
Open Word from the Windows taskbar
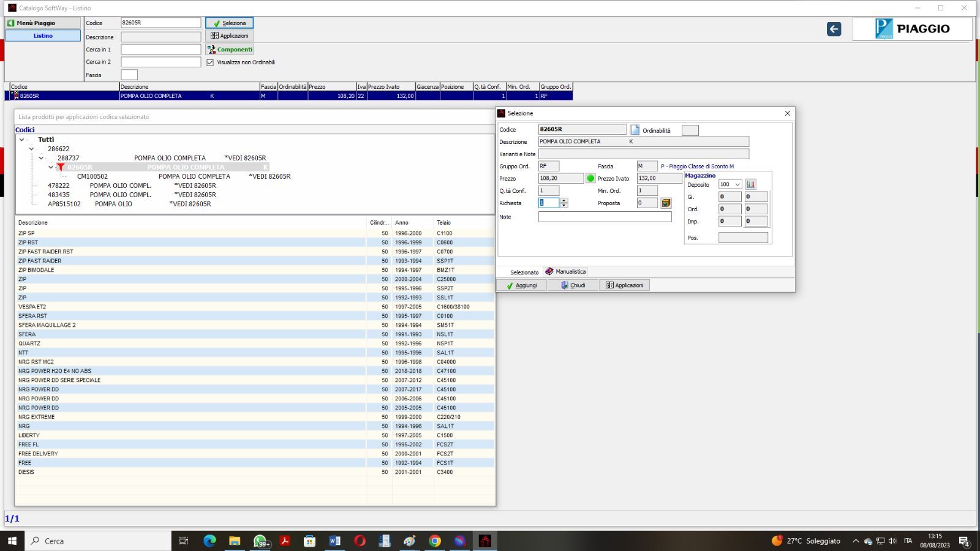point(334,541)
